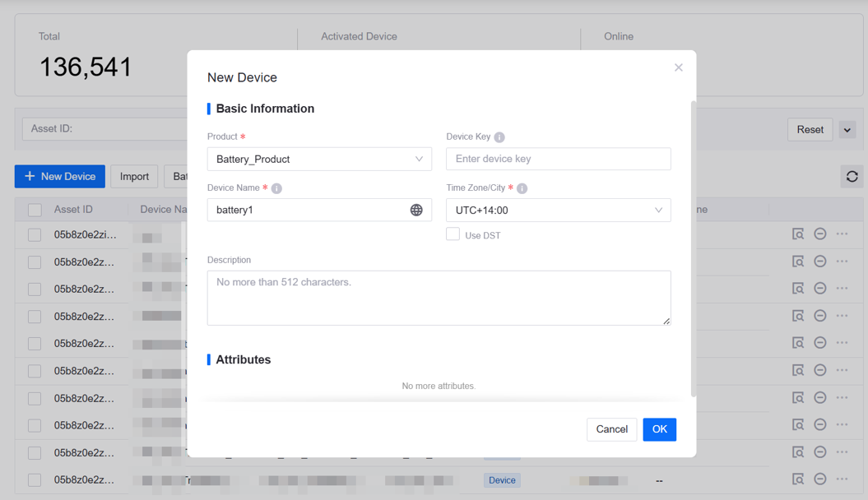Close the New Device dialog with X

pyautogui.click(x=679, y=67)
